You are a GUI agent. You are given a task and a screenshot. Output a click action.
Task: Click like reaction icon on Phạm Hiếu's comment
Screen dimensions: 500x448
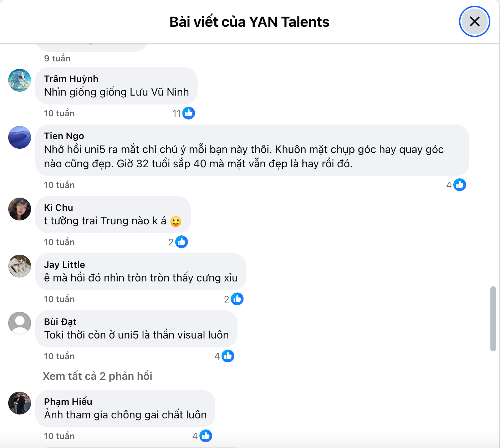click(x=206, y=436)
